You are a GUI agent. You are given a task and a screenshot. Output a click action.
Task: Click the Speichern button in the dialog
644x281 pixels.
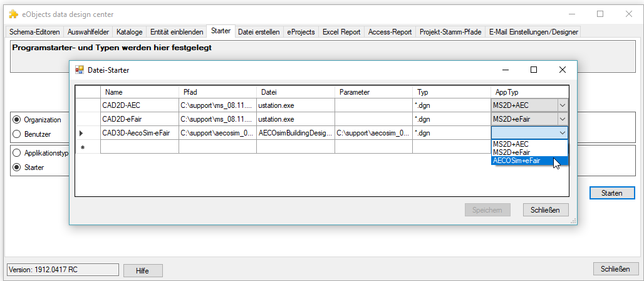487,210
